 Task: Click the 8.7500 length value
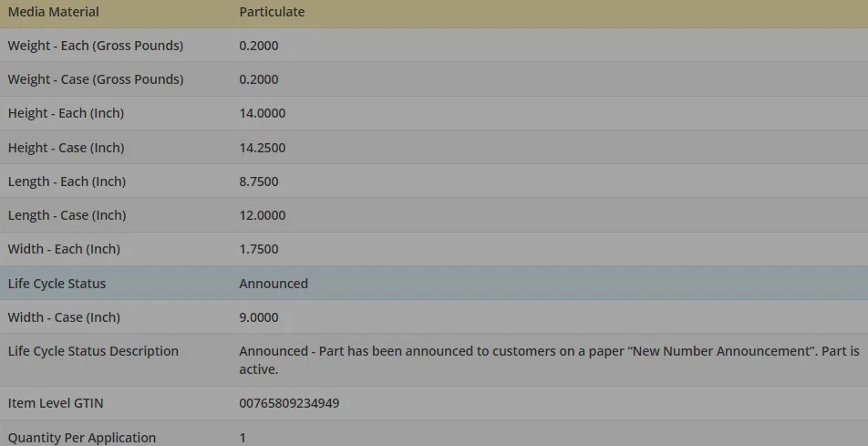point(259,182)
